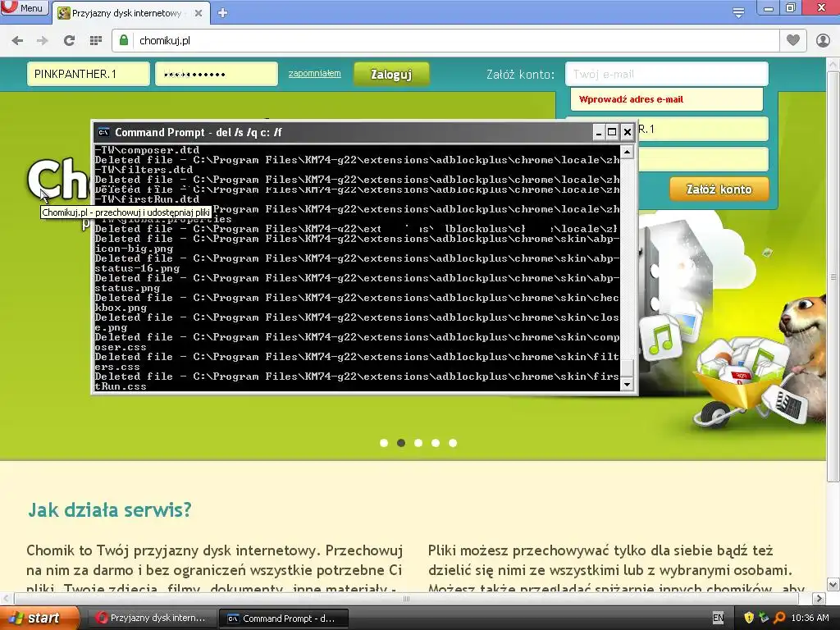Close the Przyjazny dysk internetowy tab
Viewport: 840px width, 630px height.
(x=199, y=13)
